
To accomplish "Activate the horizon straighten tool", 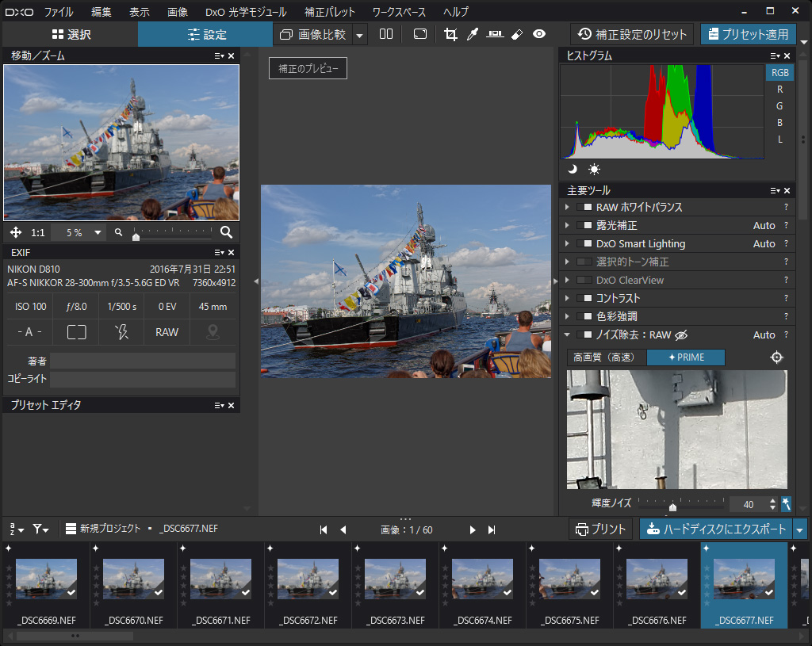I will tap(496, 34).
